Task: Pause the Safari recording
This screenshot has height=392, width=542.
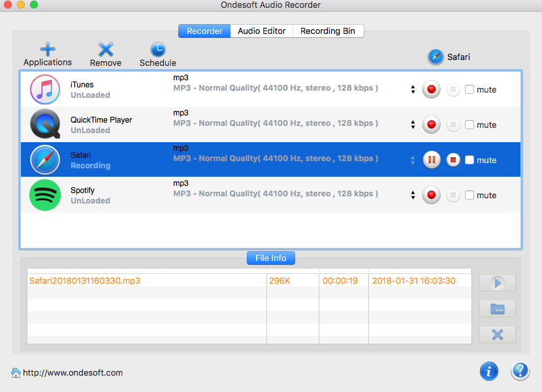Action: click(x=431, y=160)
